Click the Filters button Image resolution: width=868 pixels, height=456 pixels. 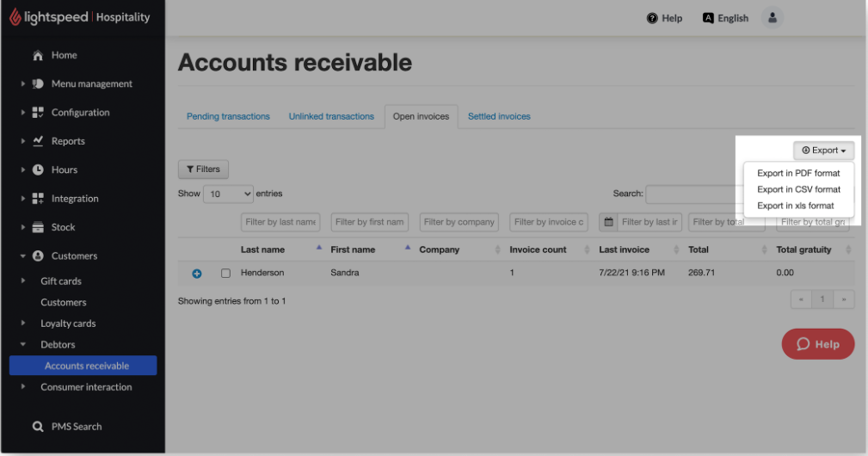[x=203, y=169]
